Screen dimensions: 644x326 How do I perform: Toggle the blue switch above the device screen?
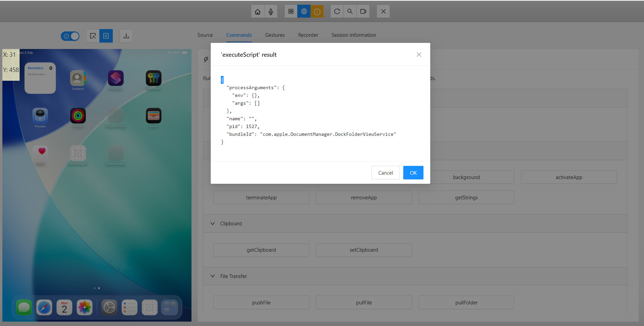70,36
